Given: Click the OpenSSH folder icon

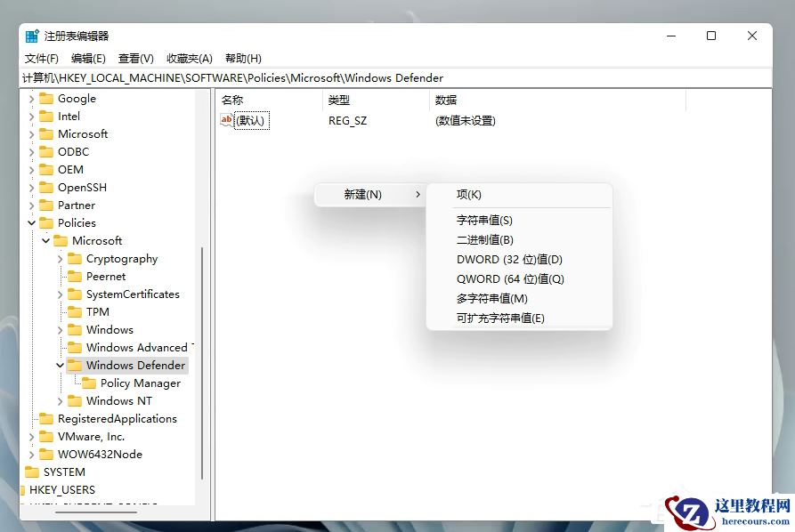Looking at the screenshot, I should pos(47,187).
